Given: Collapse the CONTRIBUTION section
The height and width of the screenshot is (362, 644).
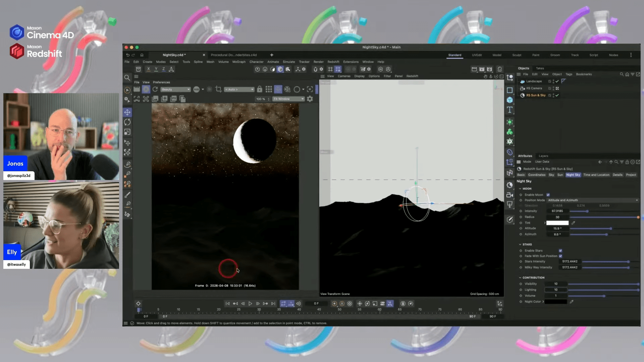Looking at the screenshot, I should (x=520, y=278).
